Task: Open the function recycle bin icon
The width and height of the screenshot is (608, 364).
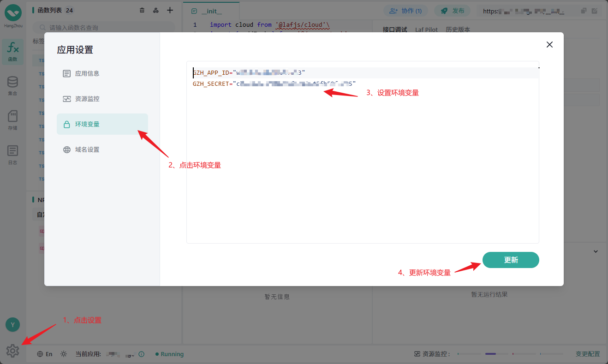Action: 142,10
